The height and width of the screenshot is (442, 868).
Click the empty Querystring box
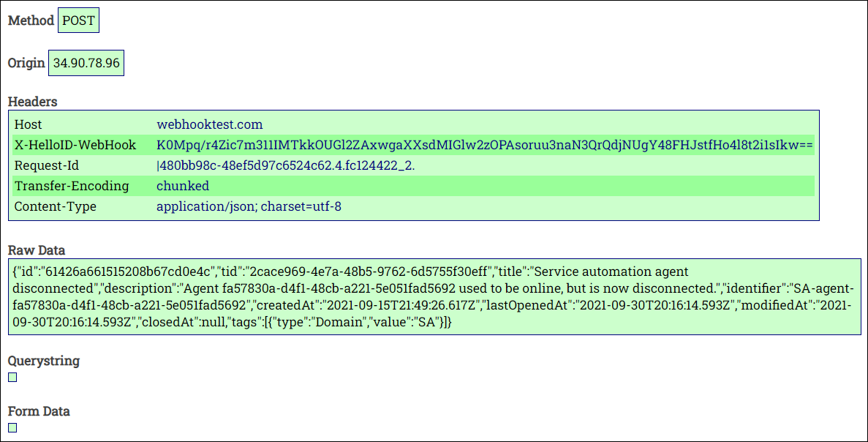point(12,377)
